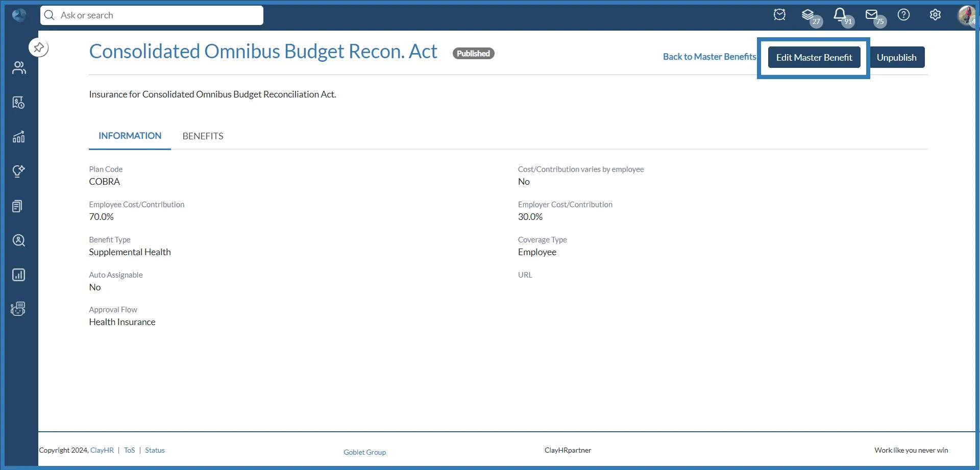Click the Unpublish button
This screenshot has width=980, height=470.
897,58
